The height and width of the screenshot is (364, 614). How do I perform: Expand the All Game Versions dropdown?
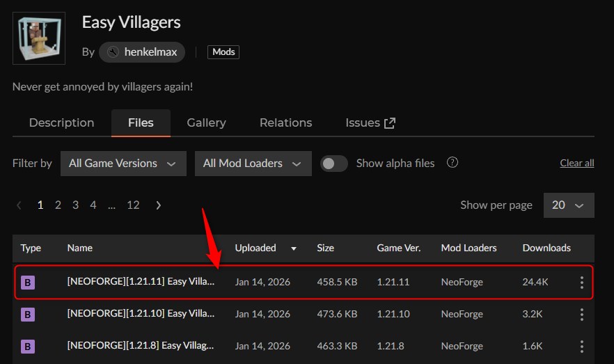click(x=123, y=164)
